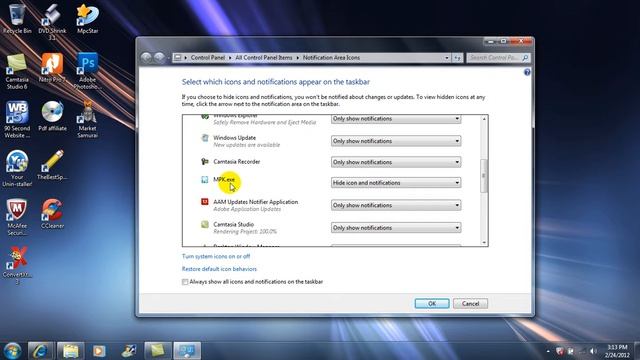Open the Camtasia Studio behavior dropdown
The image size is (640, 360).
396,228
